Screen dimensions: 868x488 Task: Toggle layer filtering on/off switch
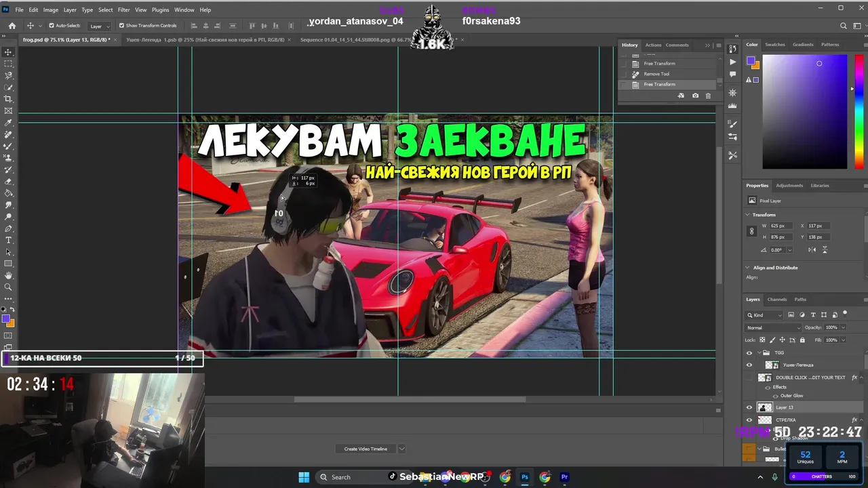(846, 314)
